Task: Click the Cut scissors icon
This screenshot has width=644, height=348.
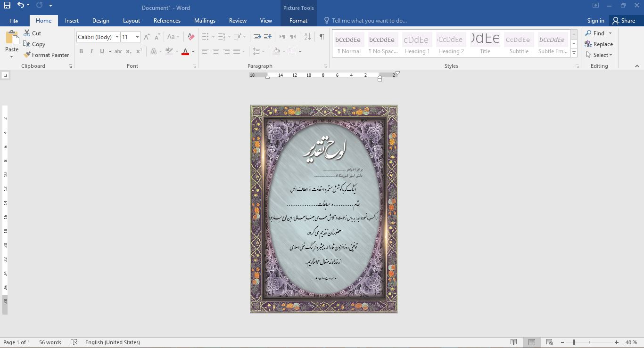Action: pos(27,33)
